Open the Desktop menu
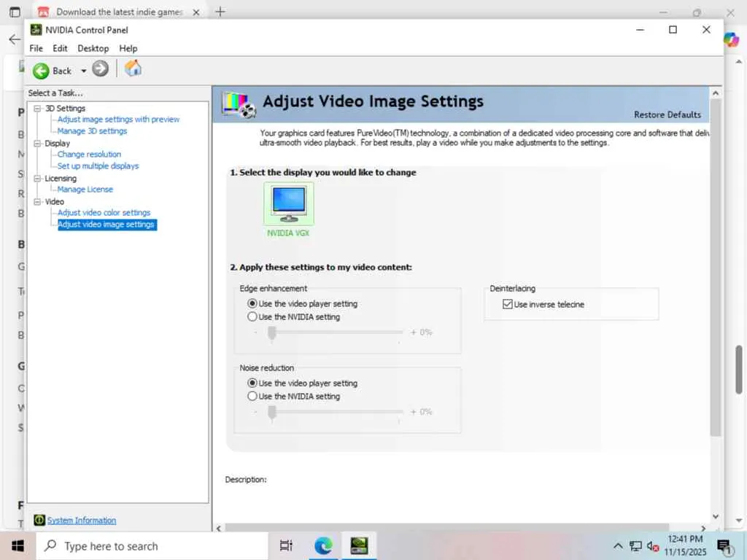Image resolution: width=747 pixels, height=560 pixels. (x=93, y=48)
